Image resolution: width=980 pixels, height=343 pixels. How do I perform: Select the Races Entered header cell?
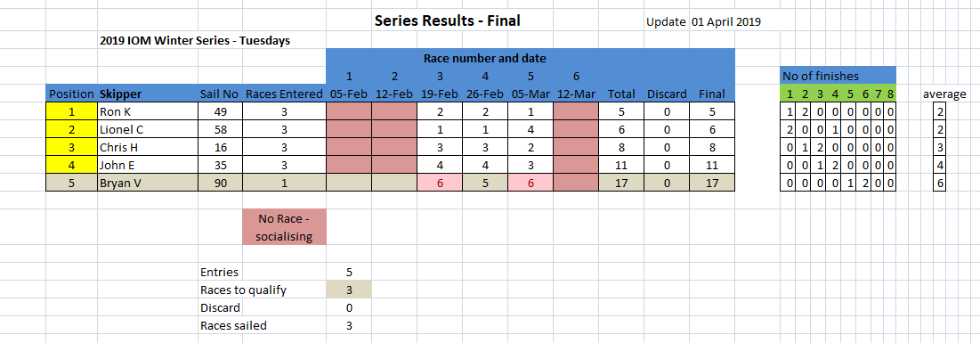pos(284,94)
